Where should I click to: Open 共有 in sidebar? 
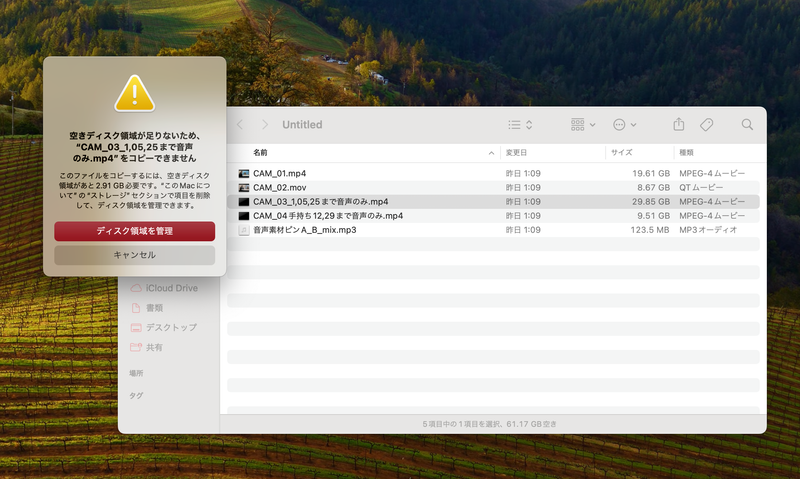pyautogui.click(x=146, y=347)
